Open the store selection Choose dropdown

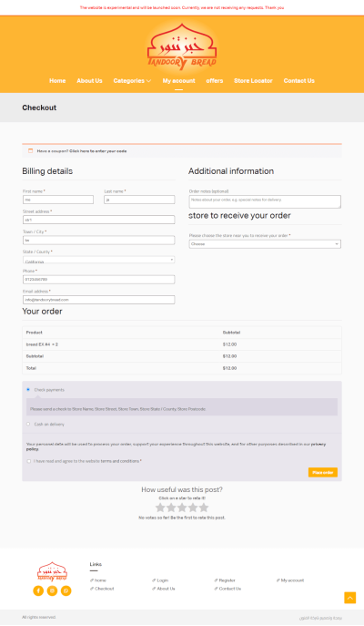pyautogui.click(x=265, y=244)
